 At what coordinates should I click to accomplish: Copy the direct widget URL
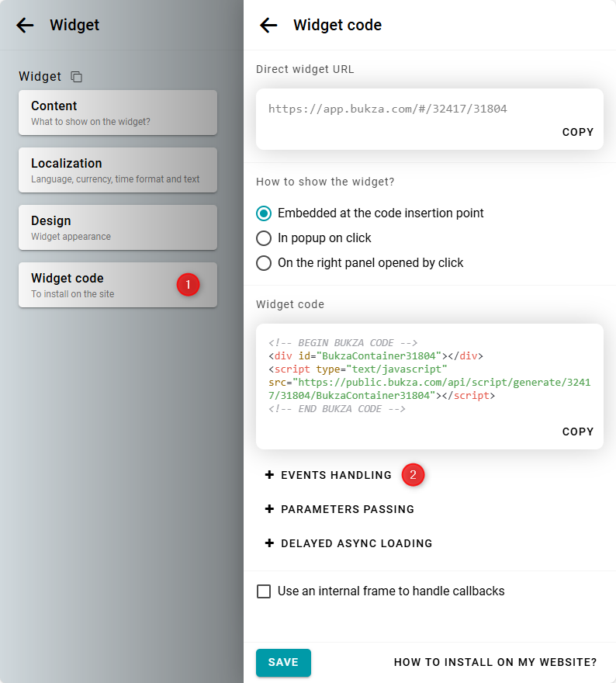(x=577, y=132)
